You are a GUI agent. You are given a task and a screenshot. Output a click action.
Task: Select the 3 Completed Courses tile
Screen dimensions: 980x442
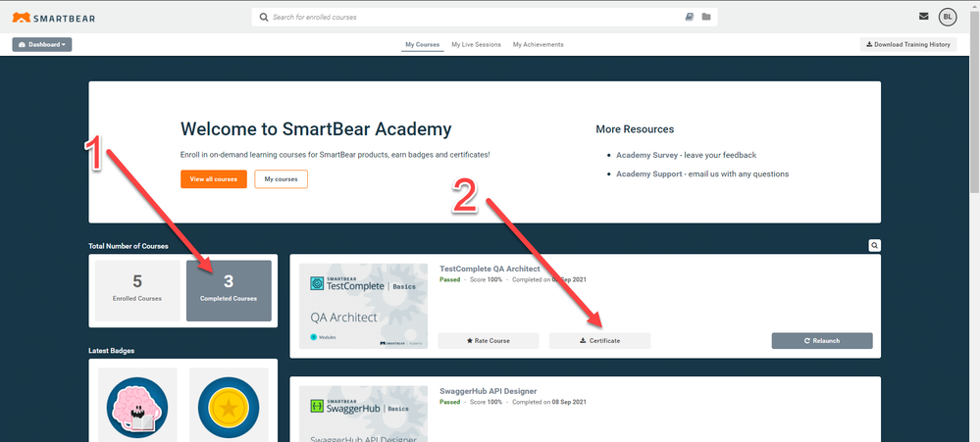[229, 291]
